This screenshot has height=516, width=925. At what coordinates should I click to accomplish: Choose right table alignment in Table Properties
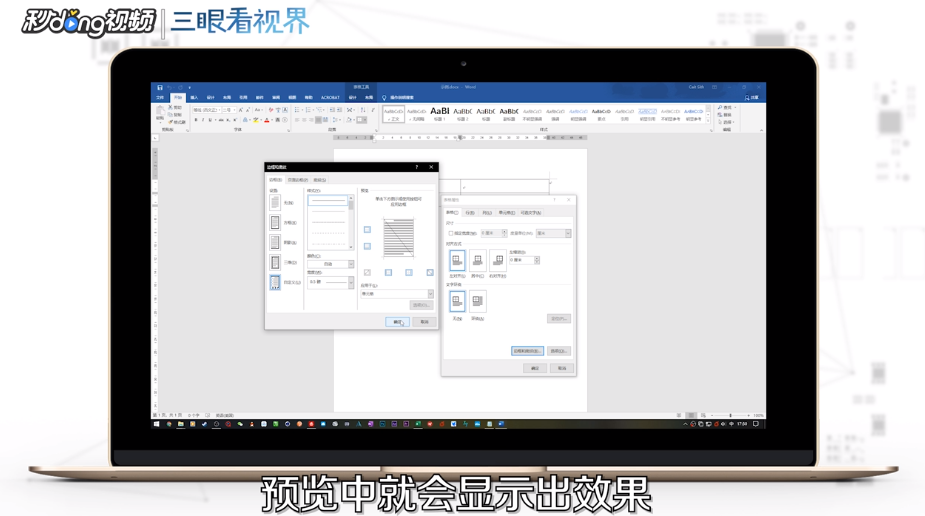[497, 260]
